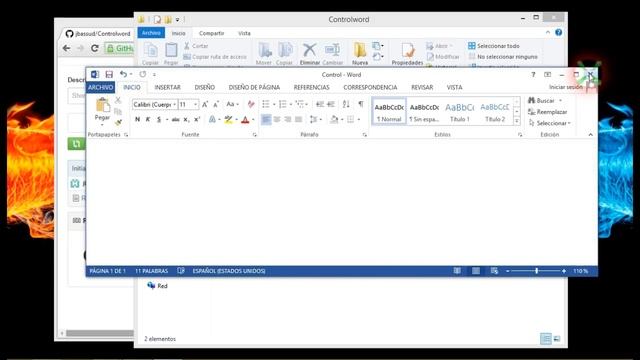Open the Change Case Aa dropdown
This screenshot has height=360, width=640.
(232, 104)
